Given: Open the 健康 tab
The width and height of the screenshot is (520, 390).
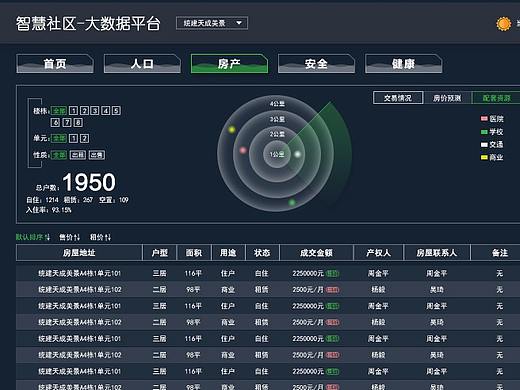Looking at the screenshot, I should click(404, 64).
